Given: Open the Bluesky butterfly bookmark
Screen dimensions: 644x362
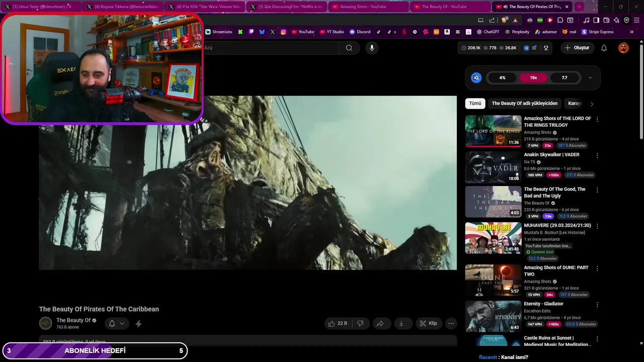Looking at the screenshot, I should [262, 32].
